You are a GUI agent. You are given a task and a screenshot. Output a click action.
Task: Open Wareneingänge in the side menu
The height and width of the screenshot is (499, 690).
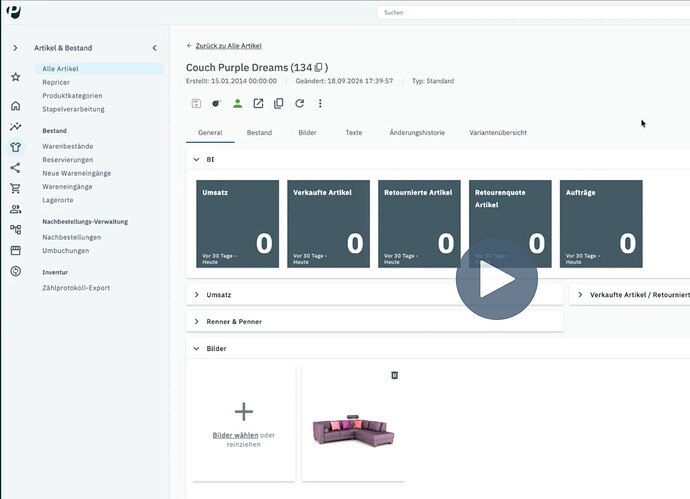[67, 187]
